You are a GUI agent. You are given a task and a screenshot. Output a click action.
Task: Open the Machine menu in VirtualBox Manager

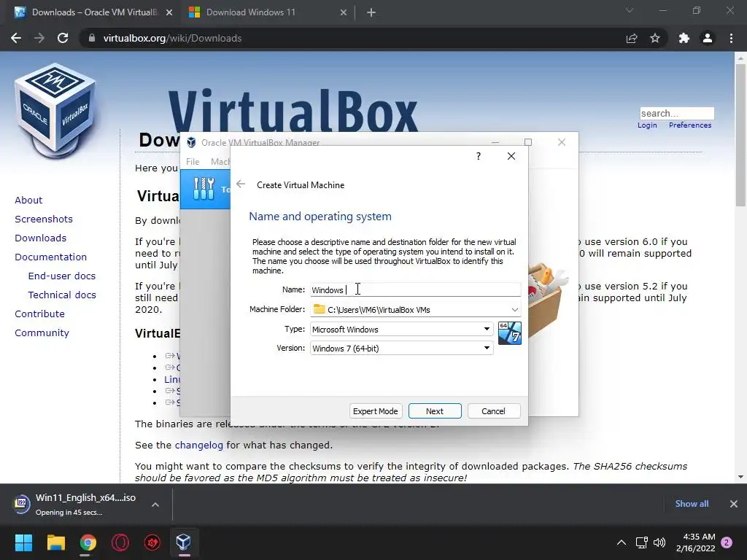point(220,161)
